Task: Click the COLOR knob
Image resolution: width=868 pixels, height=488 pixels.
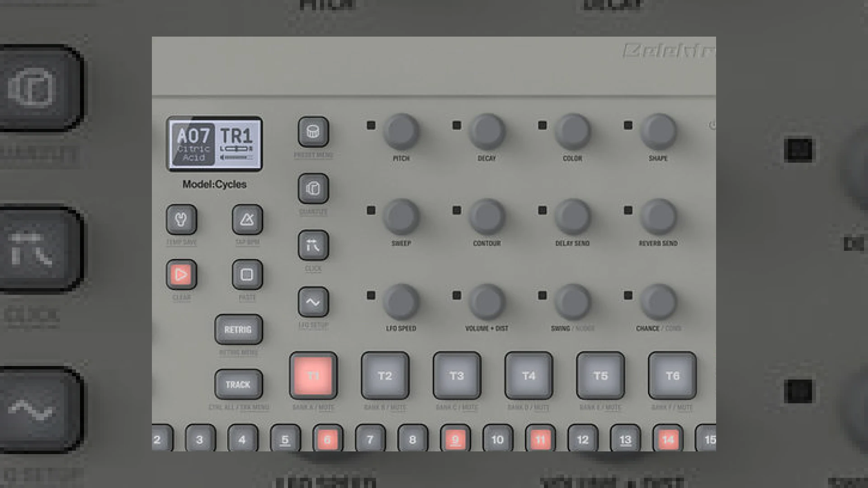Action: tap(573, 131)
